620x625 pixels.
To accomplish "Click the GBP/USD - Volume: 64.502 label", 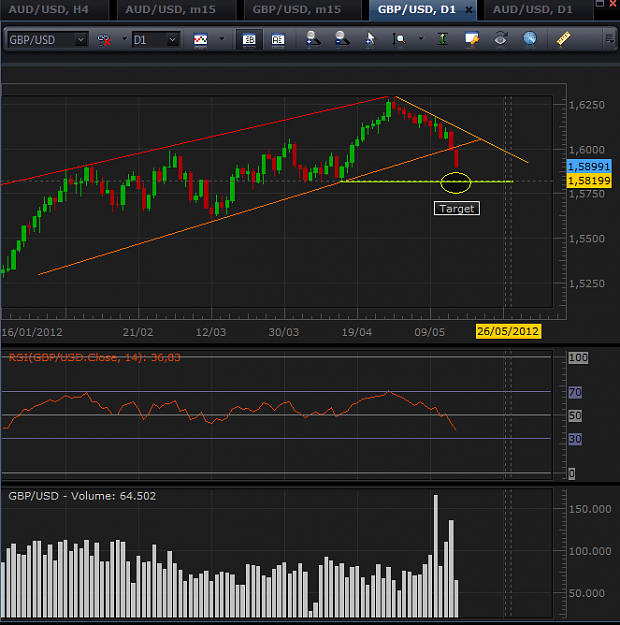I will click(82, 496).
